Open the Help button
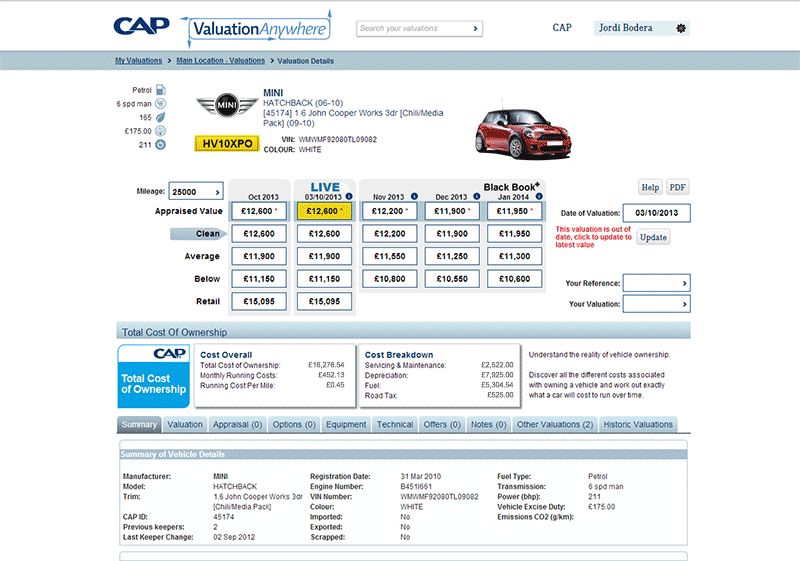This screenshot has height=561, width=800. (x=650, y=187)
